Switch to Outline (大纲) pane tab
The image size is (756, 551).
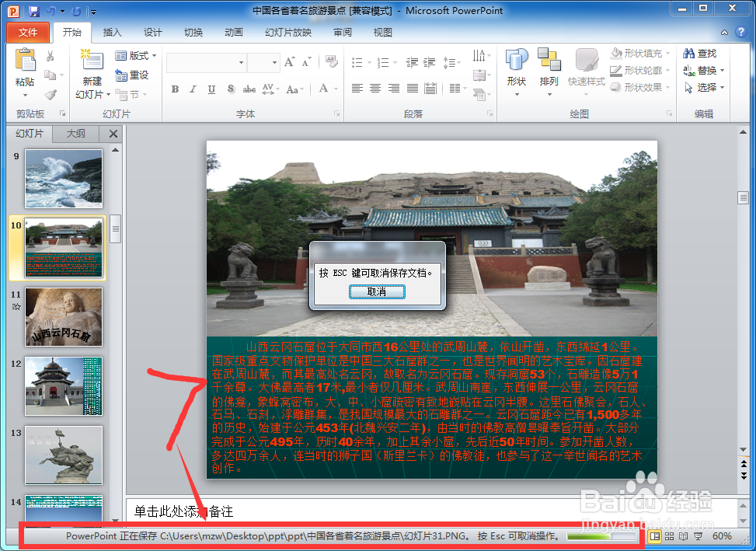75,134
